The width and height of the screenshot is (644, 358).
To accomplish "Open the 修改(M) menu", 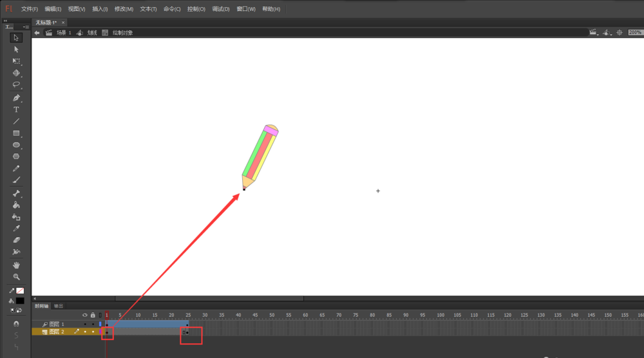I will click(x=124, y=9).
